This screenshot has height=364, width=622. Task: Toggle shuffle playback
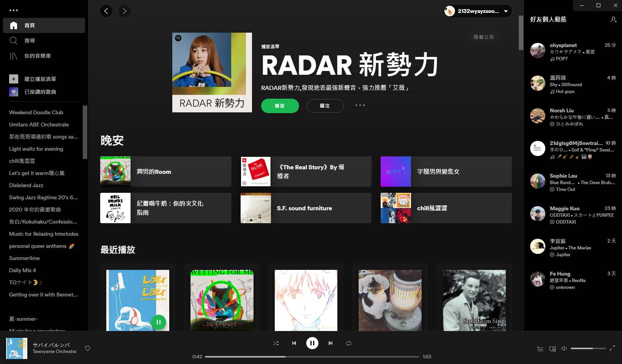(x=276, y=343)
